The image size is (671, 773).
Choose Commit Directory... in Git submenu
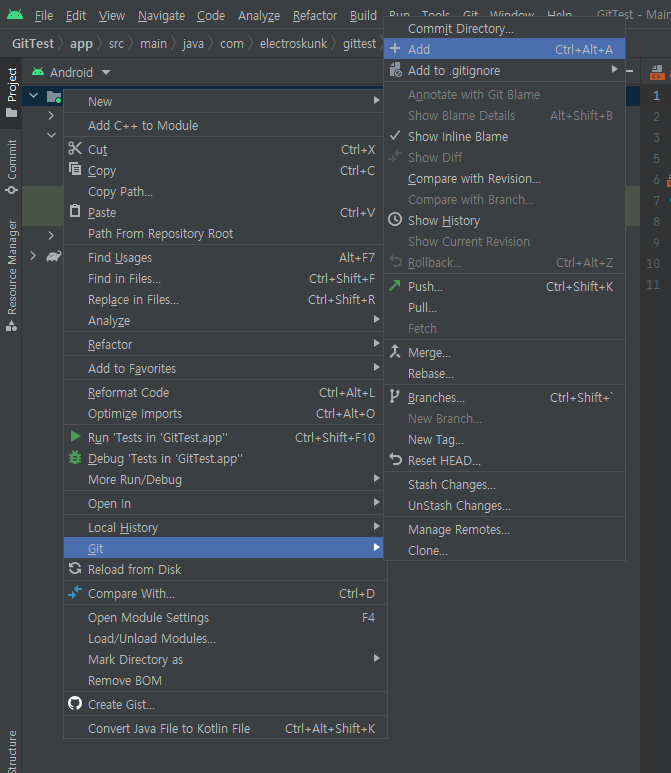(x=504, y=28)
